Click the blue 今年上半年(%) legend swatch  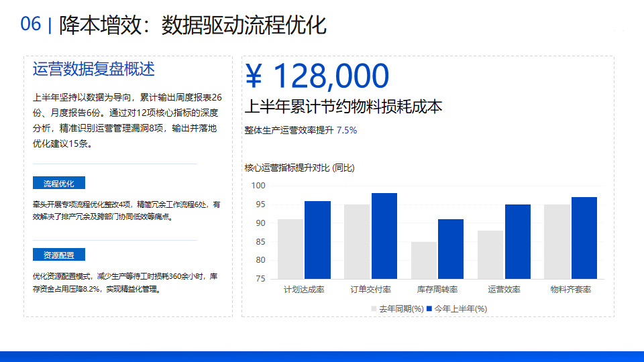point(429,308)
